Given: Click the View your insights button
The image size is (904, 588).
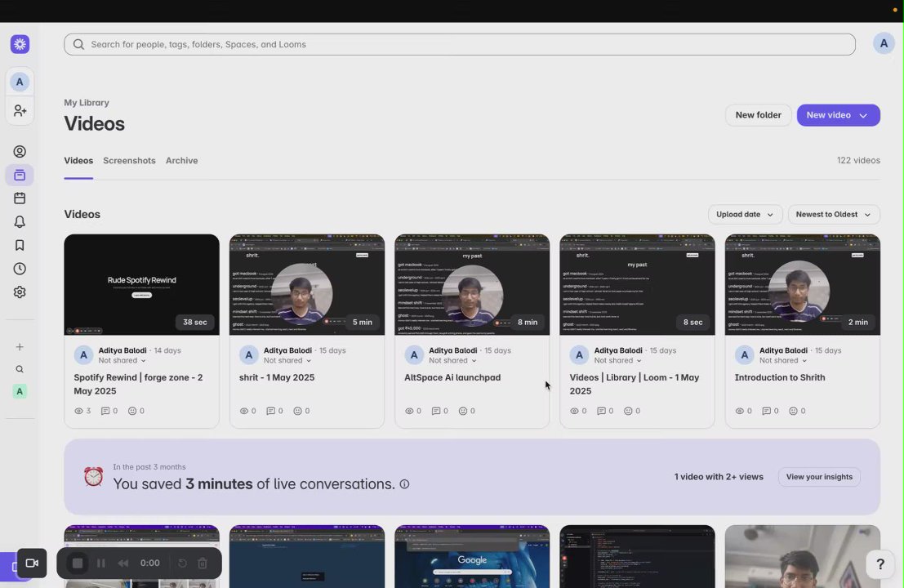Looking at the screenshot, I should [819, 477].
